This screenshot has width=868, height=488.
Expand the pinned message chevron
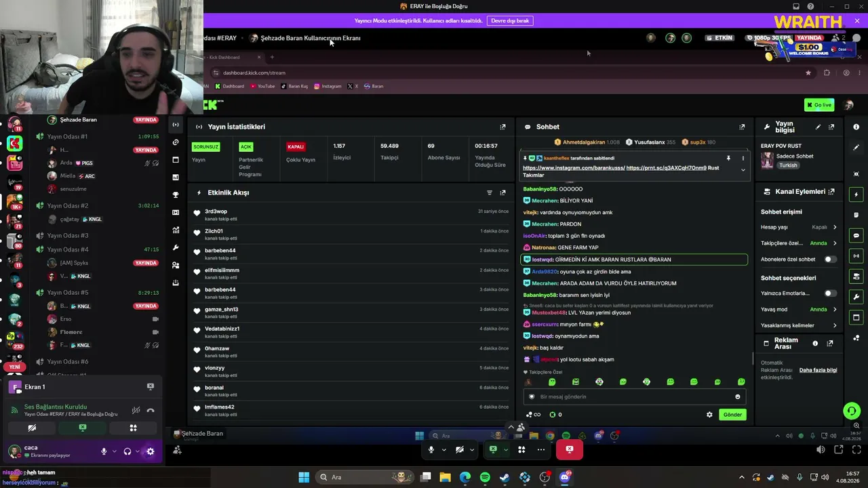(743, 170)
